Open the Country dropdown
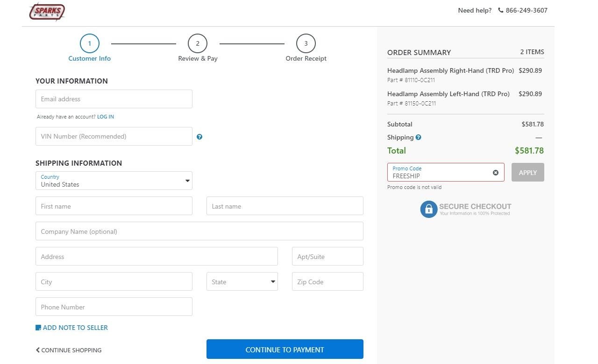Image resolution: width=598 pixels, height=364 pixels. (114, 181)
